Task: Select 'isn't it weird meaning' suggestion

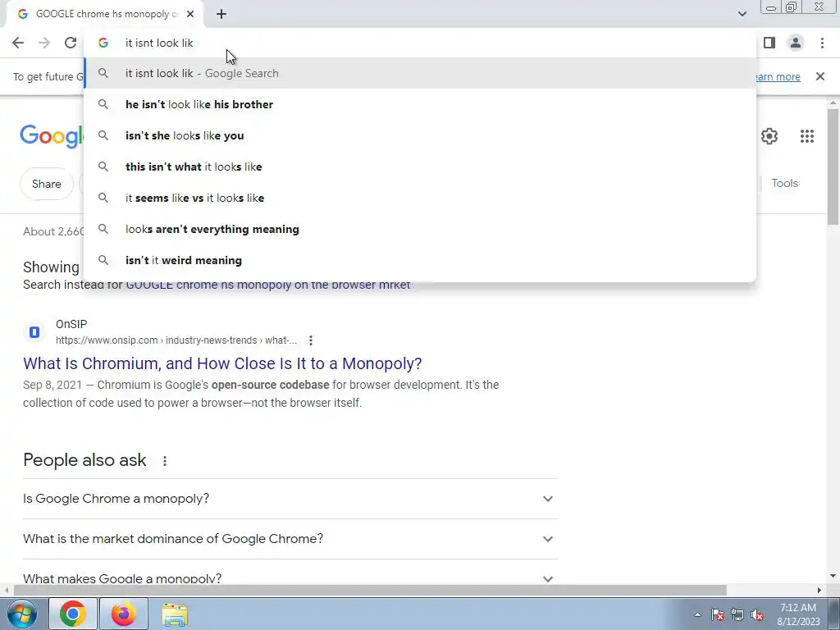Action: [420, 260]
